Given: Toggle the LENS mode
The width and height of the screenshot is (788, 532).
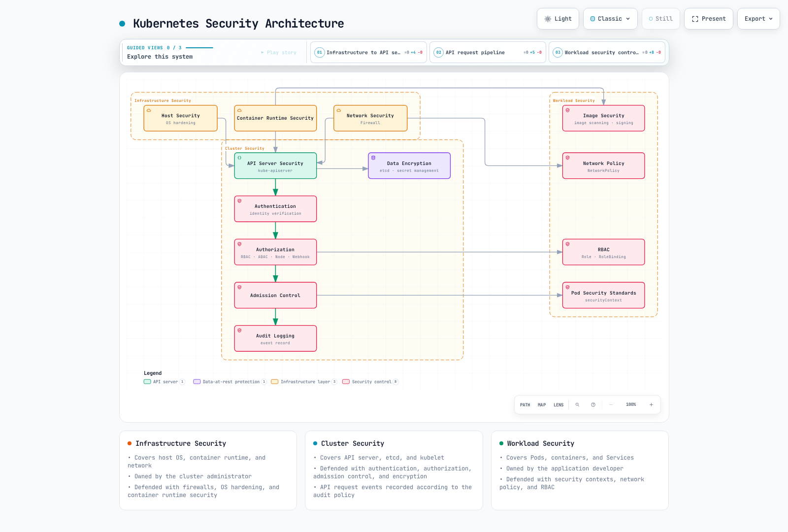Looking at the screenshot, I should [x=558, y=405].
